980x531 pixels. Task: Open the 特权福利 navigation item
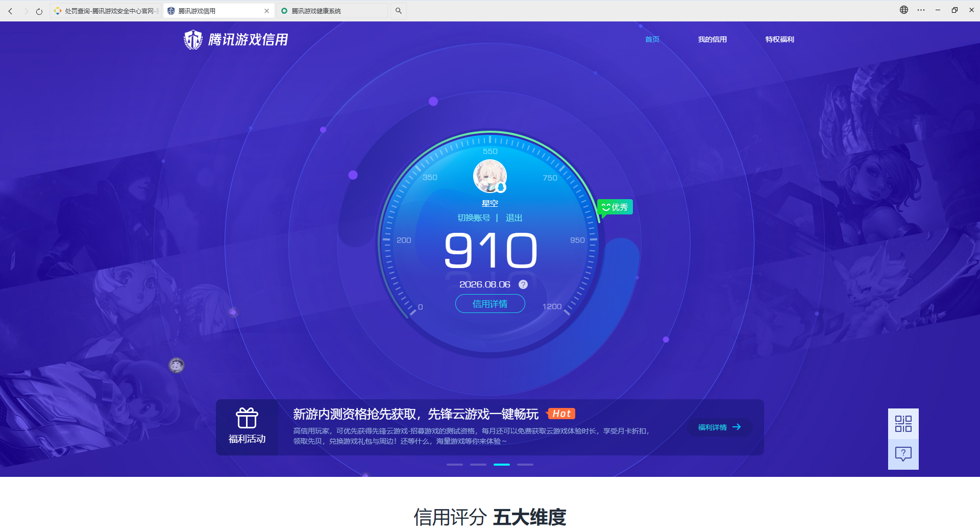(x=780, y=39)
